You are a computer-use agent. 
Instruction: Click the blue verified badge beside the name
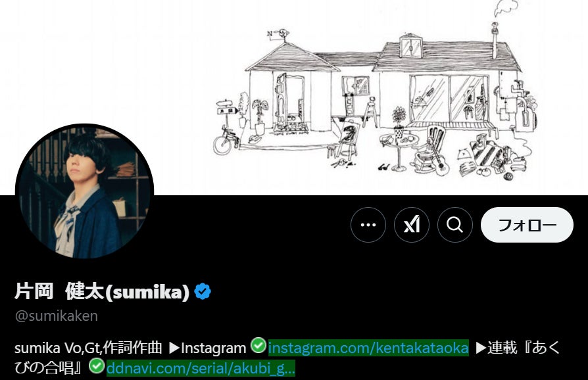click(203, 291)
